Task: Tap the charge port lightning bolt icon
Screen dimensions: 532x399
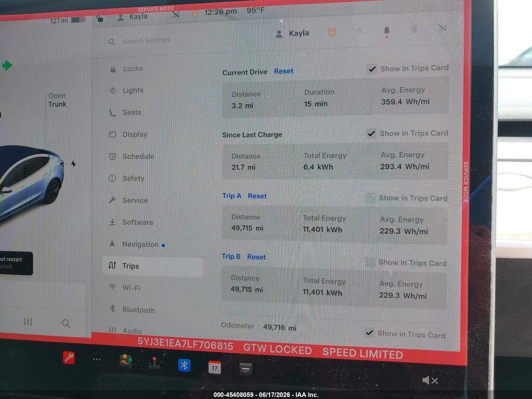Action: tap(73, 164)
